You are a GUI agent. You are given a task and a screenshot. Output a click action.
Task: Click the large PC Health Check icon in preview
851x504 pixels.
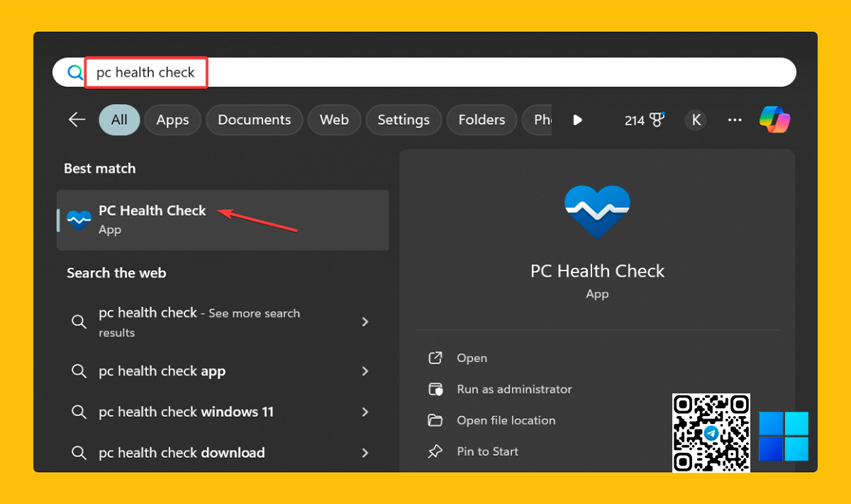click(x=597, y=212)
